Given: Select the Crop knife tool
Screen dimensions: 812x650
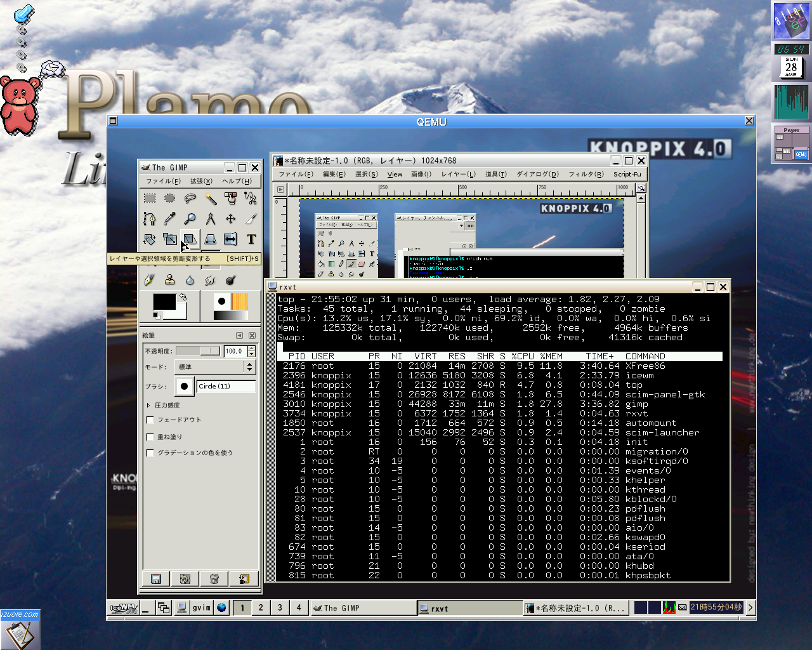Looking at the screenshot, I should [251, 219].
